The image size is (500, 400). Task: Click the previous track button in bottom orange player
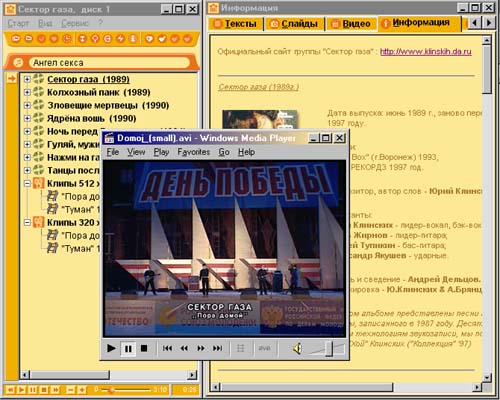tap(10, 389)
